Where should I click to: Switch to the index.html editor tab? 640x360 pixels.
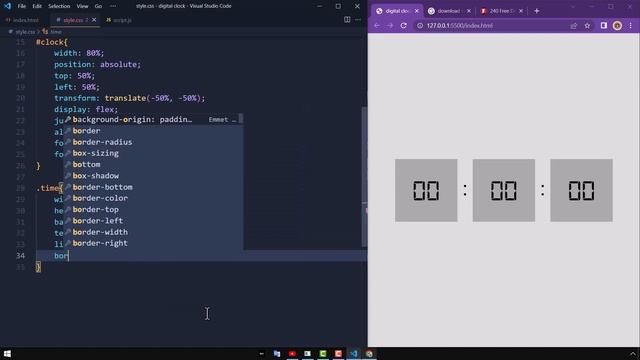click(22, 20)
